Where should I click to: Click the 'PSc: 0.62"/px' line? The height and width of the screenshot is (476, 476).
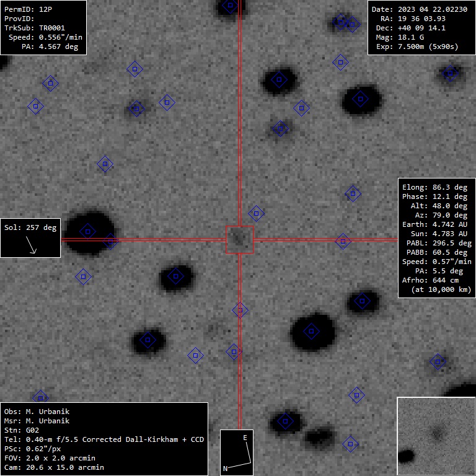coord(32,449)
